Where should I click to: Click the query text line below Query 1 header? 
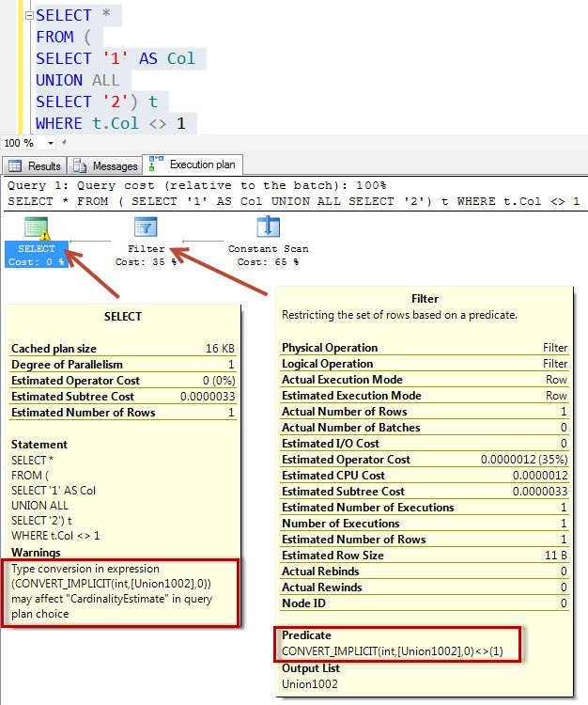[x=294, y=201]
